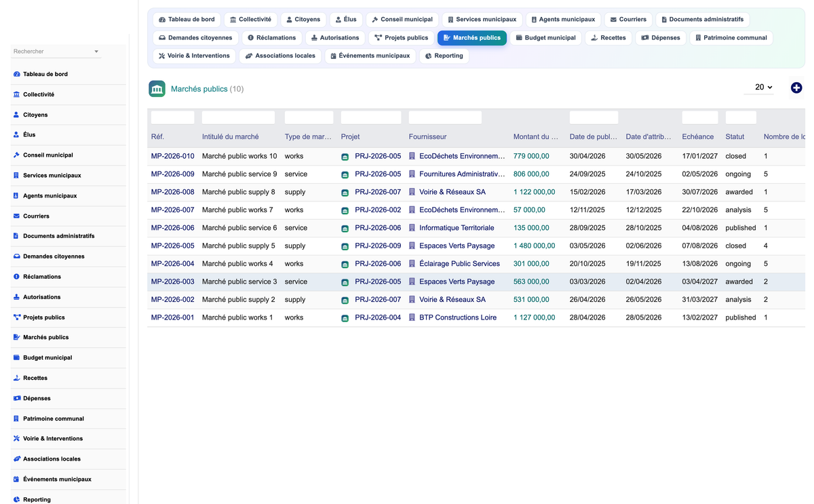Switch to Tableau de bord top tab

187,20
